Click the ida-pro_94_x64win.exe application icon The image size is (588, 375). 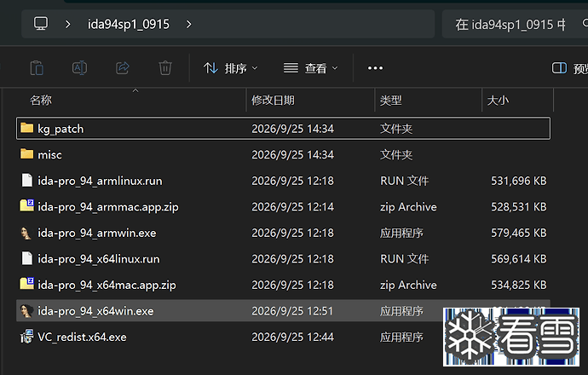[26, 311]
